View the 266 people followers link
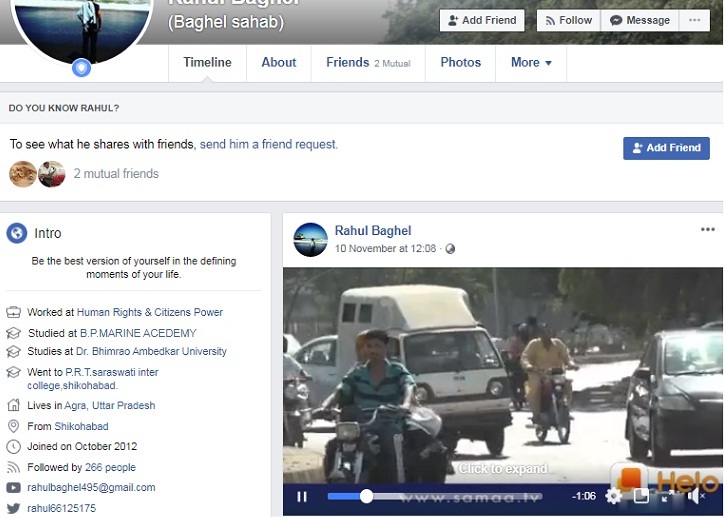 click(110, 467)
